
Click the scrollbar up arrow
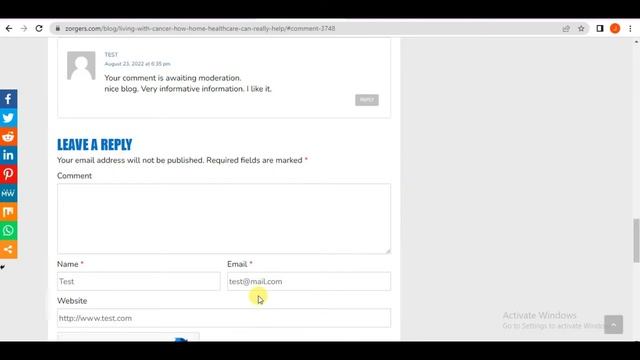636,42
